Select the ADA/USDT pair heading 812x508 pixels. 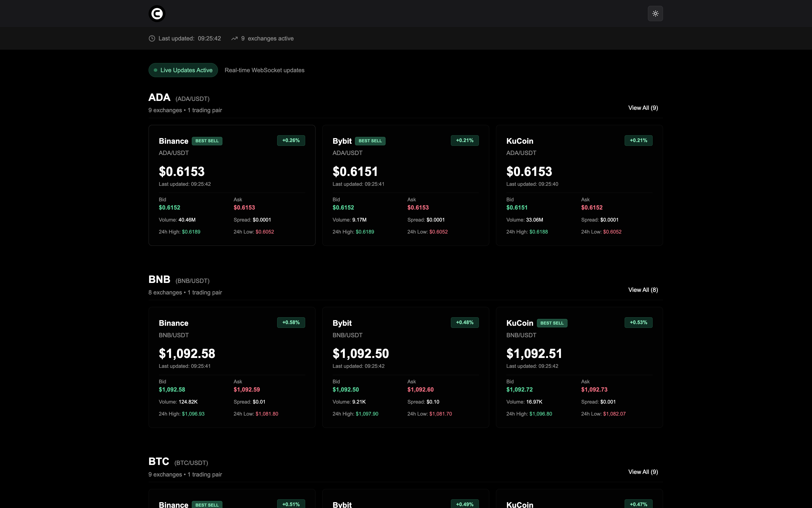point(193,99)
